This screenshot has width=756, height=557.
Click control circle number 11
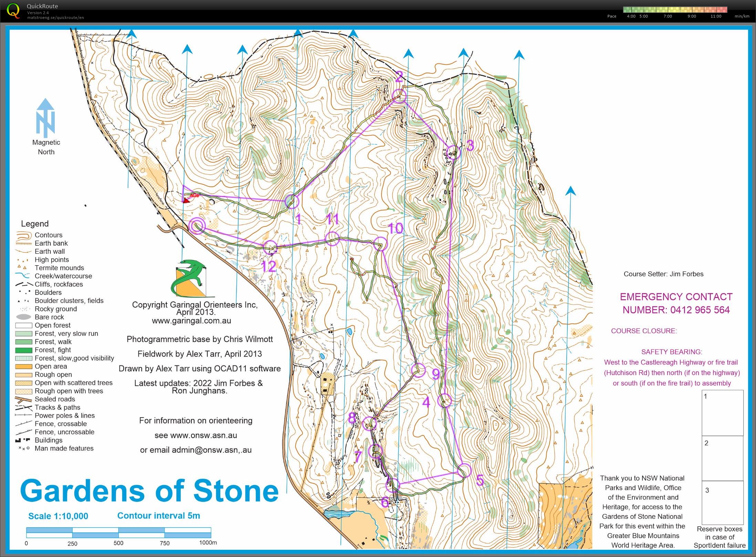(x=332, y=238)
